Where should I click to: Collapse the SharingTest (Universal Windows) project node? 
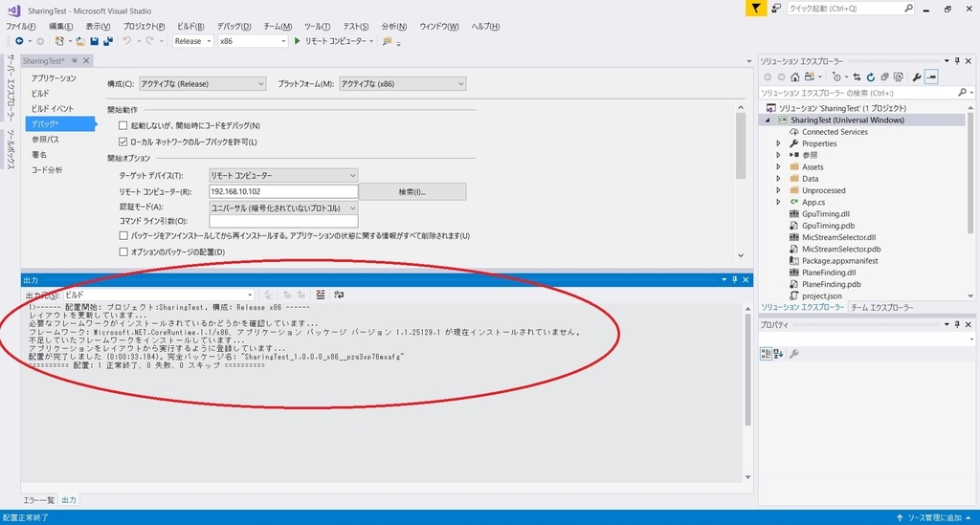(x=768, y=120)
